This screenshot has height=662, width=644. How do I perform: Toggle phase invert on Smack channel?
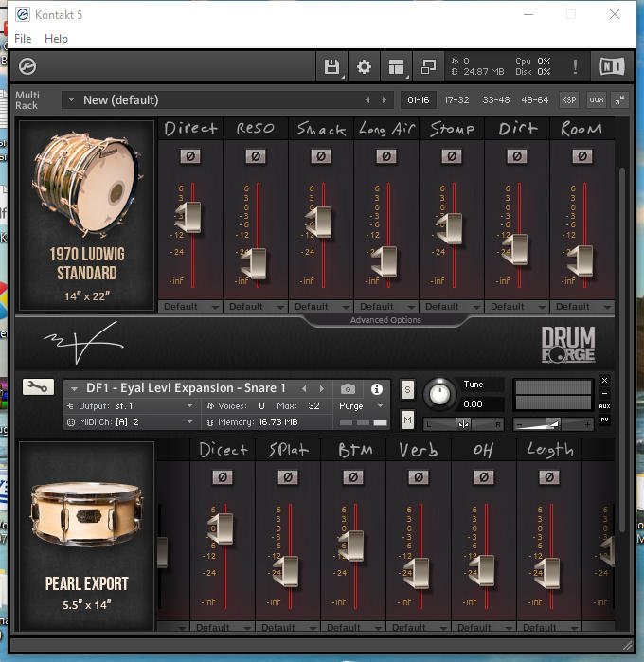coord(321,156)
